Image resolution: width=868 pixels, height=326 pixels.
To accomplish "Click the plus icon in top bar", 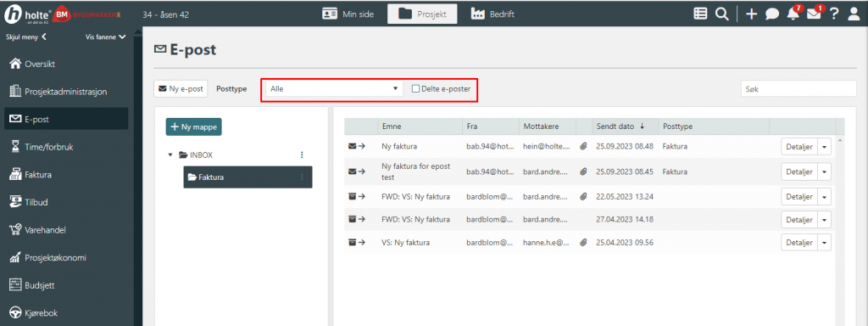I will [751, 14].
